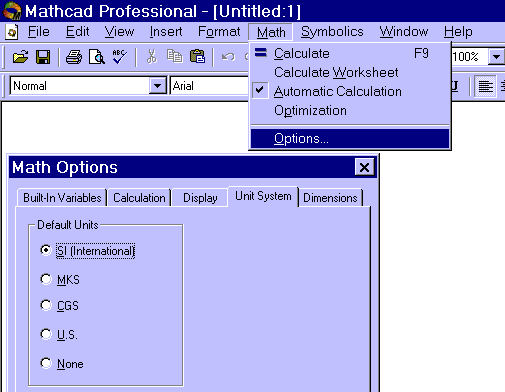
Task: Choose Calculate Worksheet menu entry
Action: [x=350, y=72]
